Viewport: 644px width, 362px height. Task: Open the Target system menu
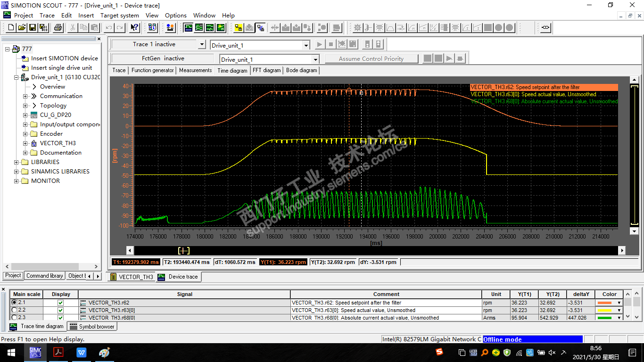coord(120,15)
